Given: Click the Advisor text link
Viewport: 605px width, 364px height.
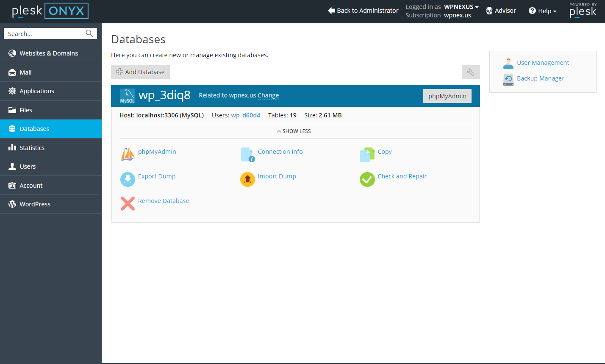Looking at the screenshot, I should click(x=505, y=11).
